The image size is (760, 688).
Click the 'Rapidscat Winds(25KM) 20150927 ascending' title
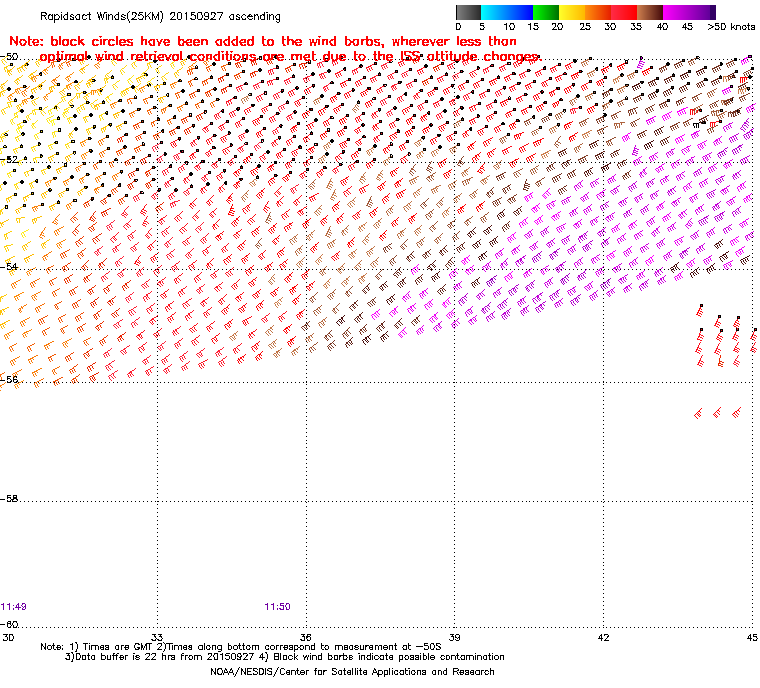160,16
